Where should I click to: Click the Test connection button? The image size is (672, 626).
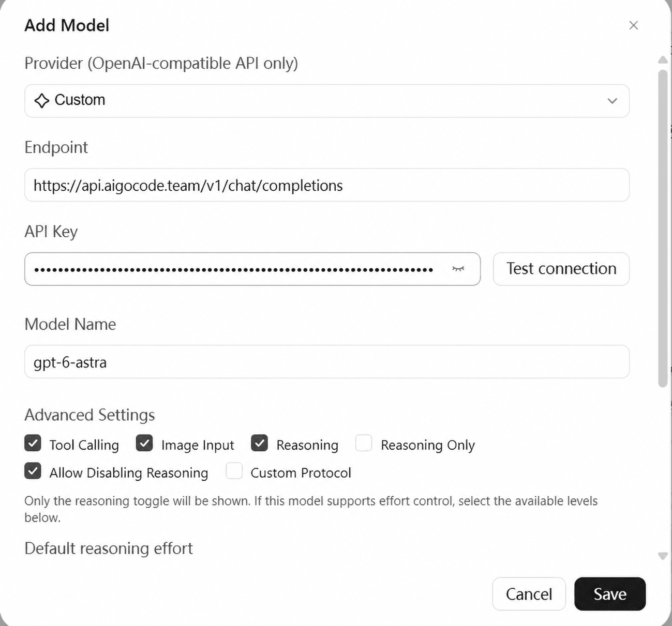[x=561, y=269]
